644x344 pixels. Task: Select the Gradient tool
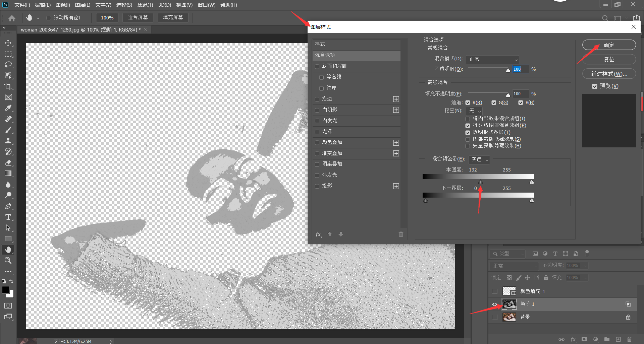[8, 174]
